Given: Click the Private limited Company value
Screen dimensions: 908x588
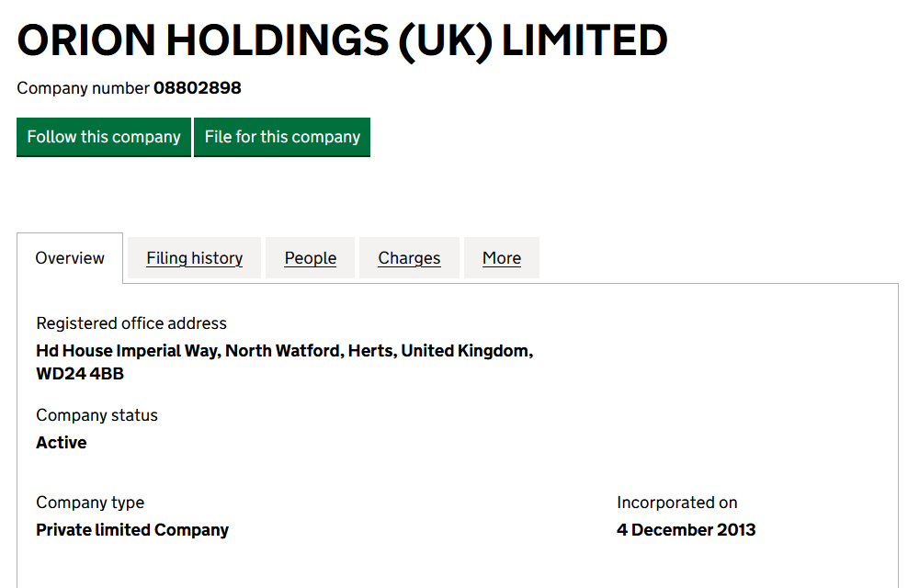Looking at the screenshot, I should (132, 530).
